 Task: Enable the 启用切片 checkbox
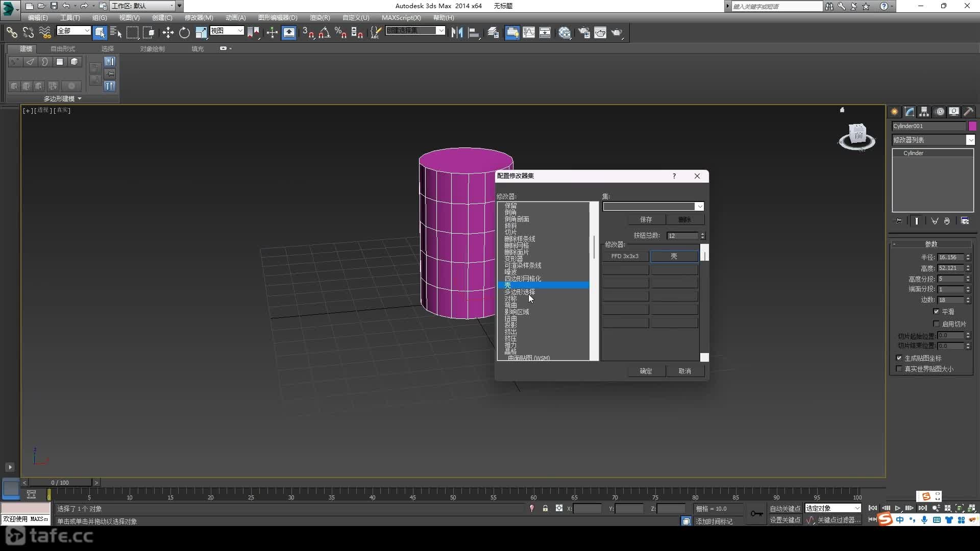point(936,323)
